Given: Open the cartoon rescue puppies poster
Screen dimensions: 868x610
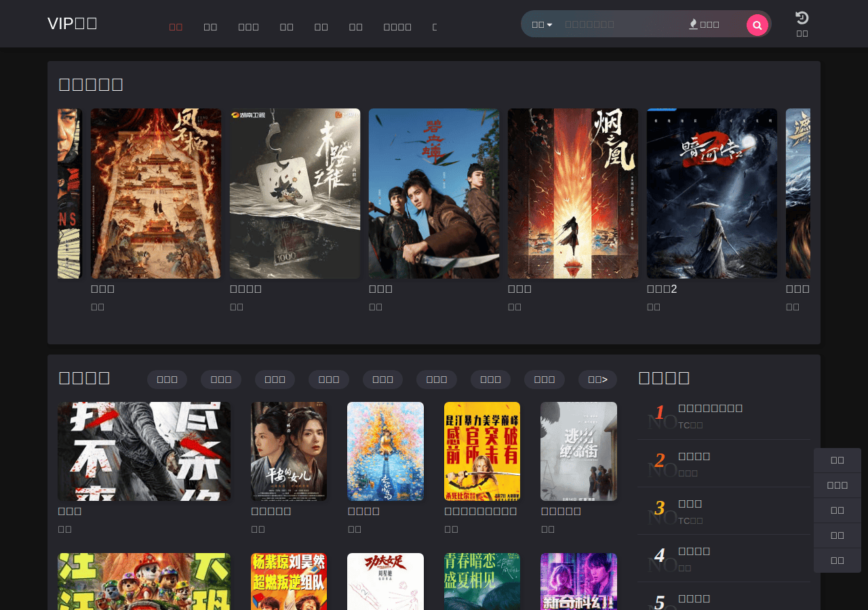Looking at the screenshot, I should coord(144,582).
